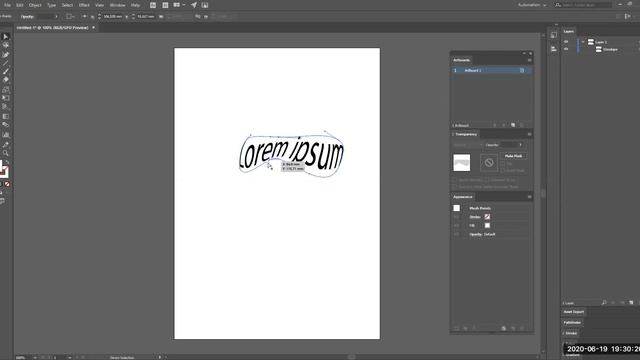This screenshot has height=360, width=640.
Task: Toggle visibility eye of Layer 1
Action: click(566, 42)
